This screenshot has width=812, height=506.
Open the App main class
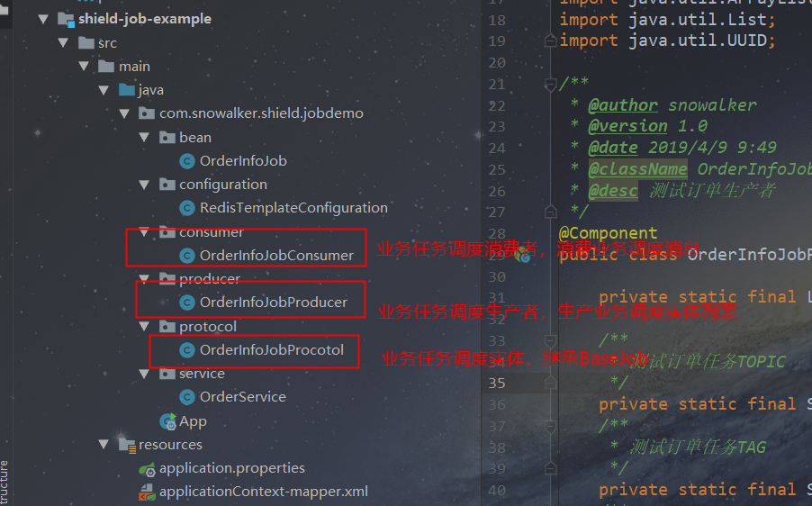194,421
